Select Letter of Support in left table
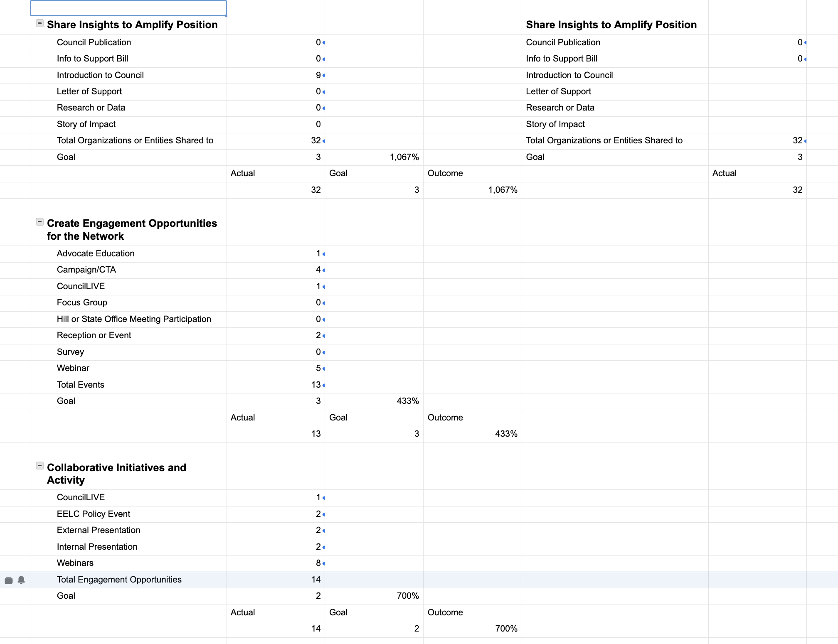Image resolution: width=838 pixels, height=644 pixels. pyautogui.click(x=89, y=91)
